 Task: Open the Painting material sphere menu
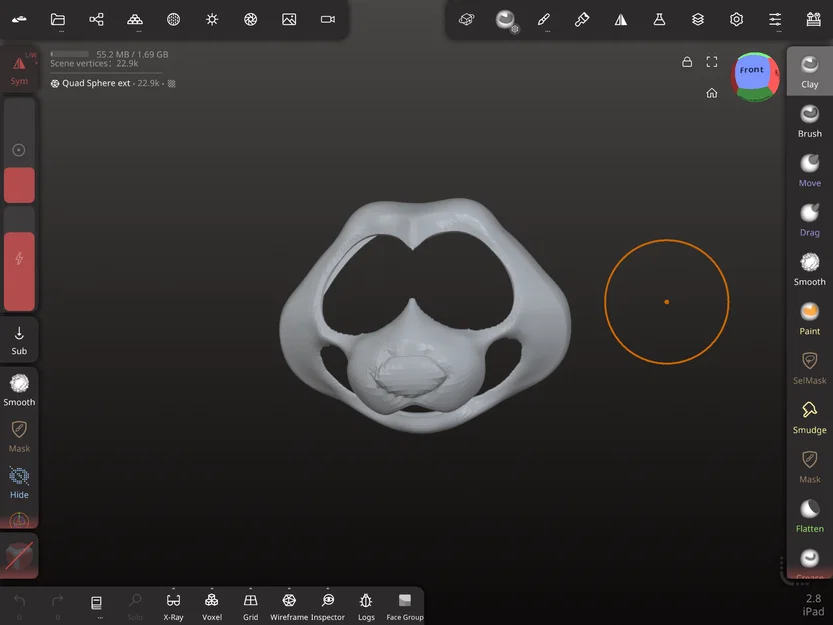tap(505, 20)
